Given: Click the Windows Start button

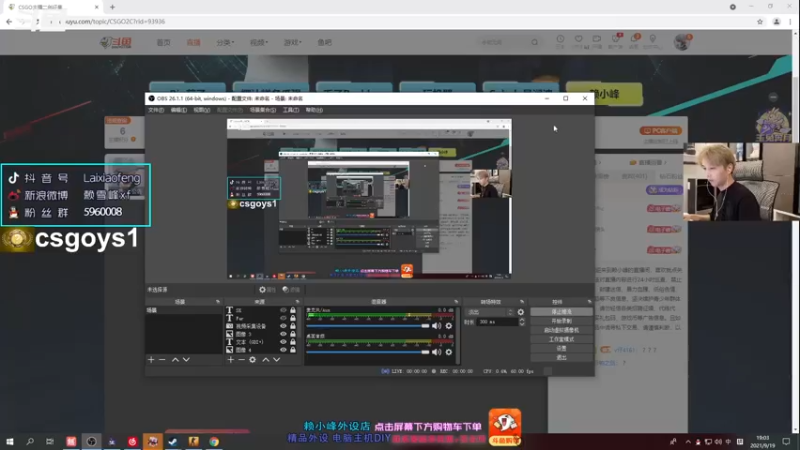Looking at the screenshot, I should [x=10, y=442].
